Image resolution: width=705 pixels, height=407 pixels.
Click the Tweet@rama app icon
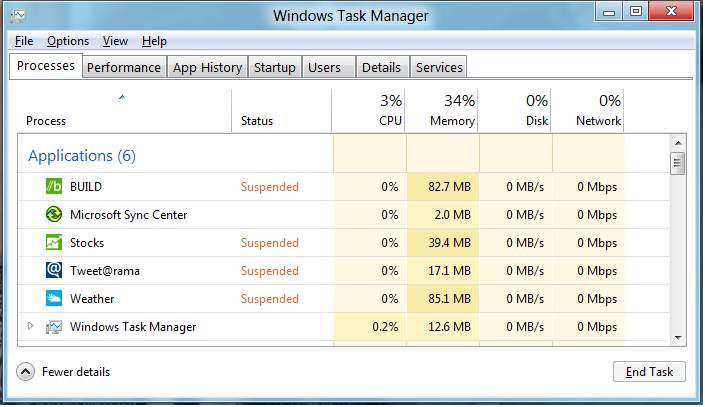pos(54,270)
